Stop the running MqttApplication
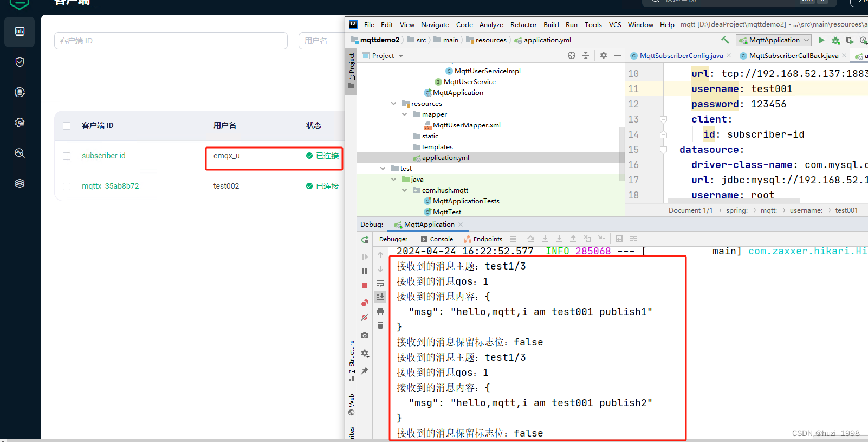 coord(365,285)
